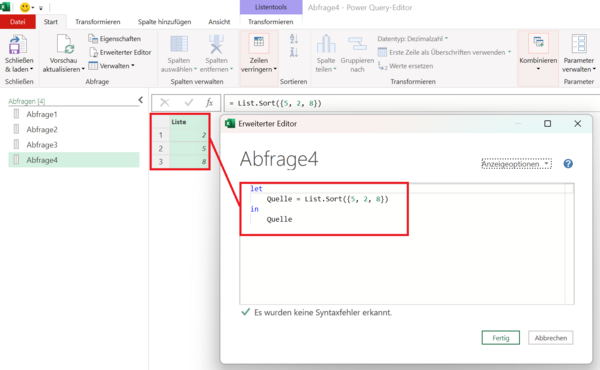This screenshot has height=370, width=600.
Task: Cancel formula with the X button
Action: (x=165, y=103)
